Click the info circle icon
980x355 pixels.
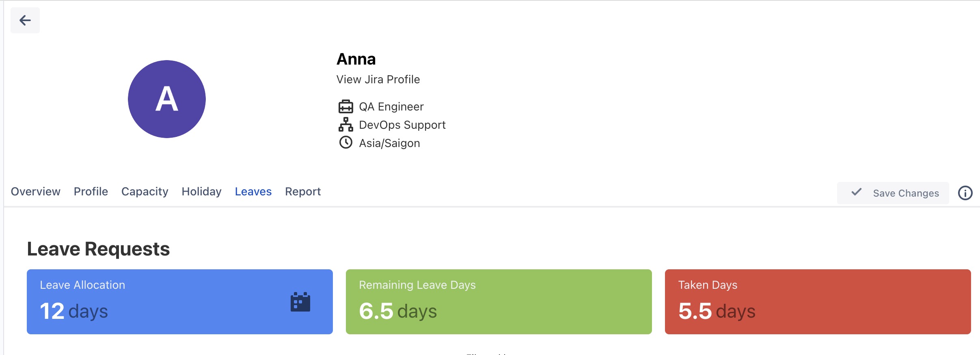[965, 193]
